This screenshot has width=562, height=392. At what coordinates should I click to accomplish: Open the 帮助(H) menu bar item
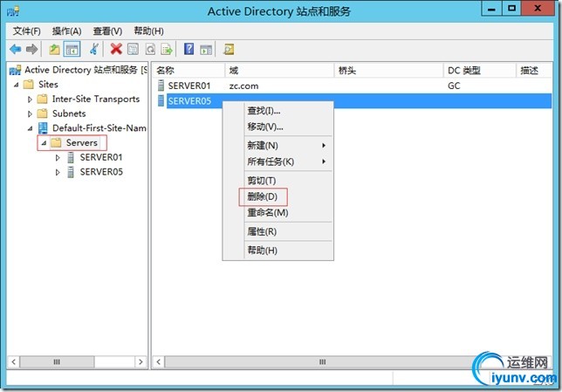click(x=148, y=31)
